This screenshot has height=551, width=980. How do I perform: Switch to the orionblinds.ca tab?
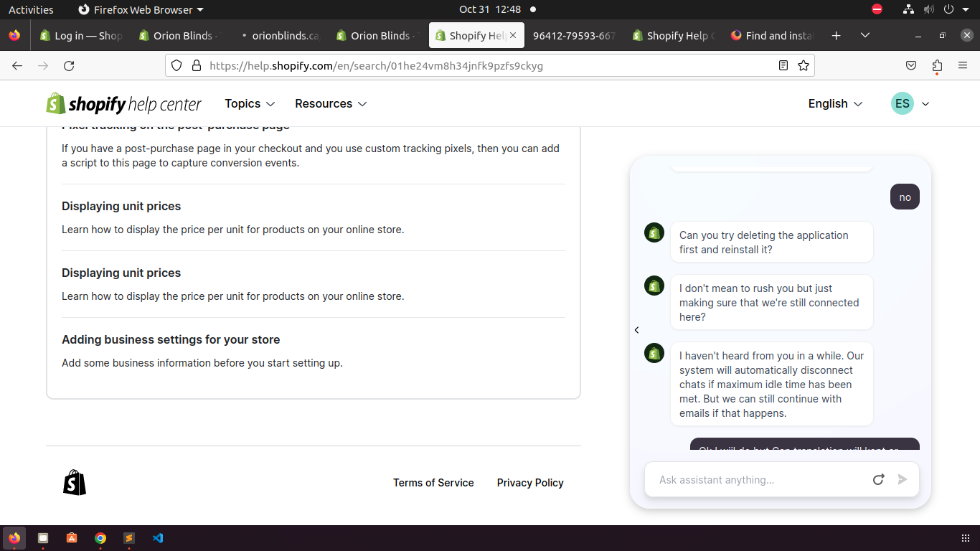click(x=278, y=35)
